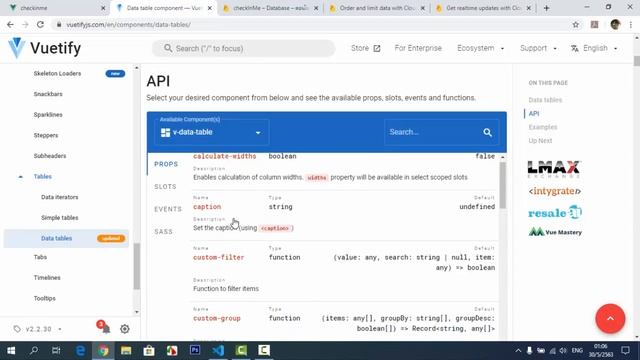Switch to the SLOTS tab
640x360 pixels.
[x=165, y=187]
